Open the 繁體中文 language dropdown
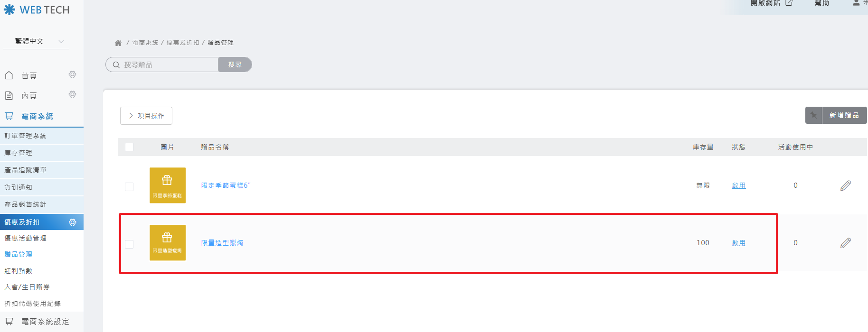This screenshot has height=332, width=868. (x=36, y=41)
